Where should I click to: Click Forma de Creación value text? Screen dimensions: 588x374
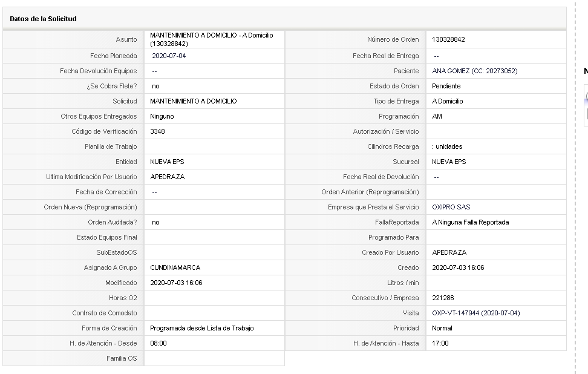[202, 328]
